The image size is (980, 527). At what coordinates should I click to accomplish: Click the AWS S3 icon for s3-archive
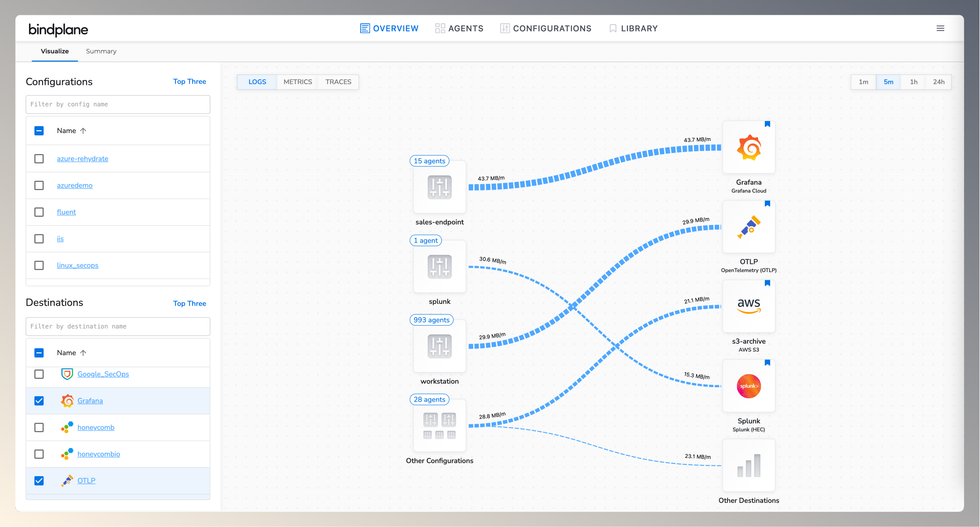[x=749, y=306]
